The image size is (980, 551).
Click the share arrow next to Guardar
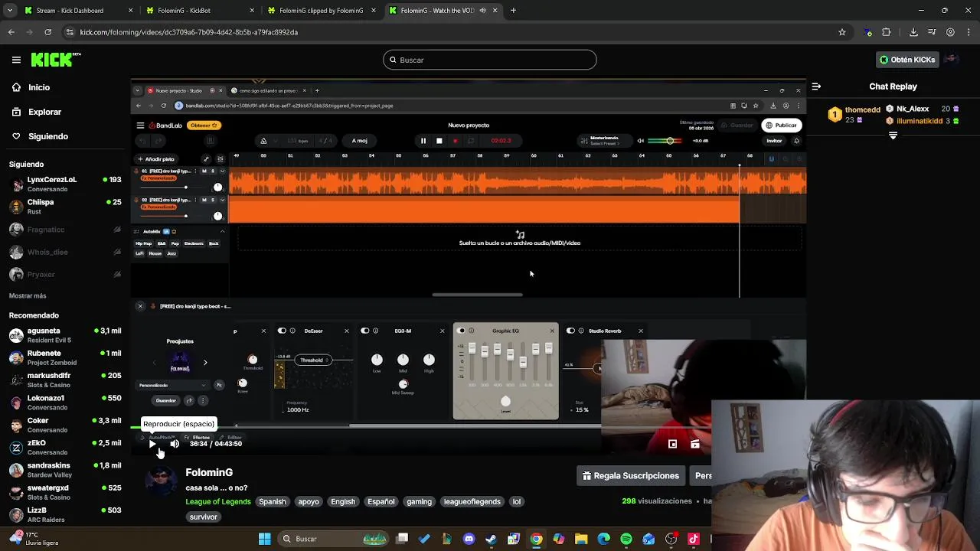click(189, 400)
